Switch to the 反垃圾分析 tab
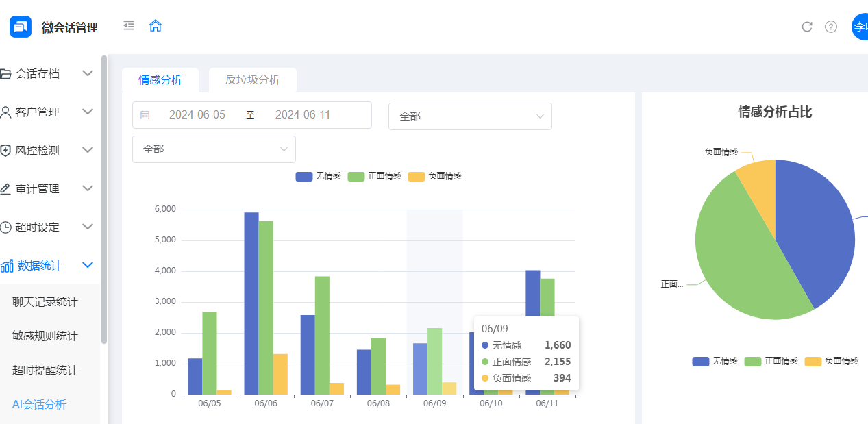The height and width of the screenshot is (424, 868). coord(253,80)
